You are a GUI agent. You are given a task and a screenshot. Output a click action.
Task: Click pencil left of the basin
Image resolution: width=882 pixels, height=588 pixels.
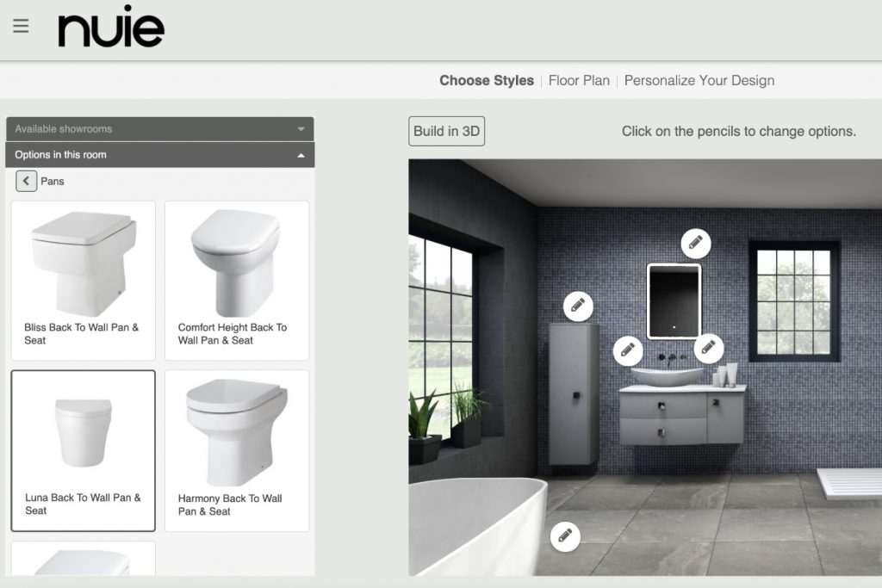[628, 350]
